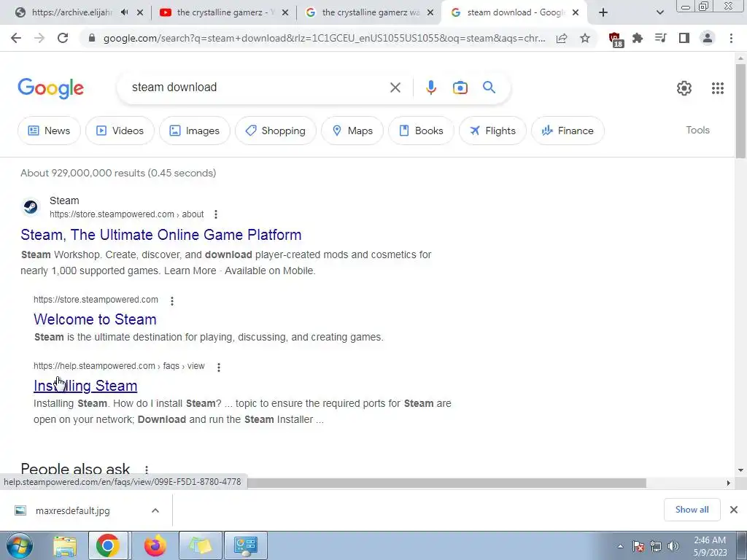Viewport: 747px width, 560px height.
Task: Start voice search with microphone icon
Action: pyautogui.click(x=431, y=87)
